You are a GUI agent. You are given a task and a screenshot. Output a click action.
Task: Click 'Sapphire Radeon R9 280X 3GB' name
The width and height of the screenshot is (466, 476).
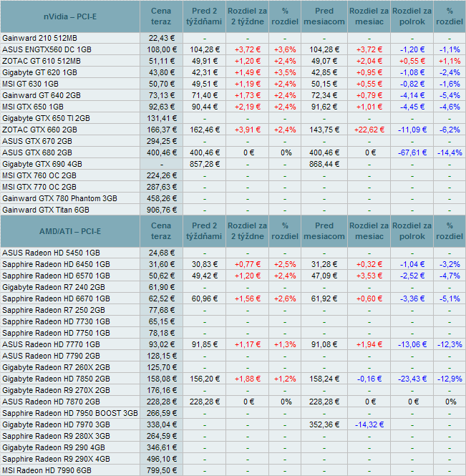point(56,436)
